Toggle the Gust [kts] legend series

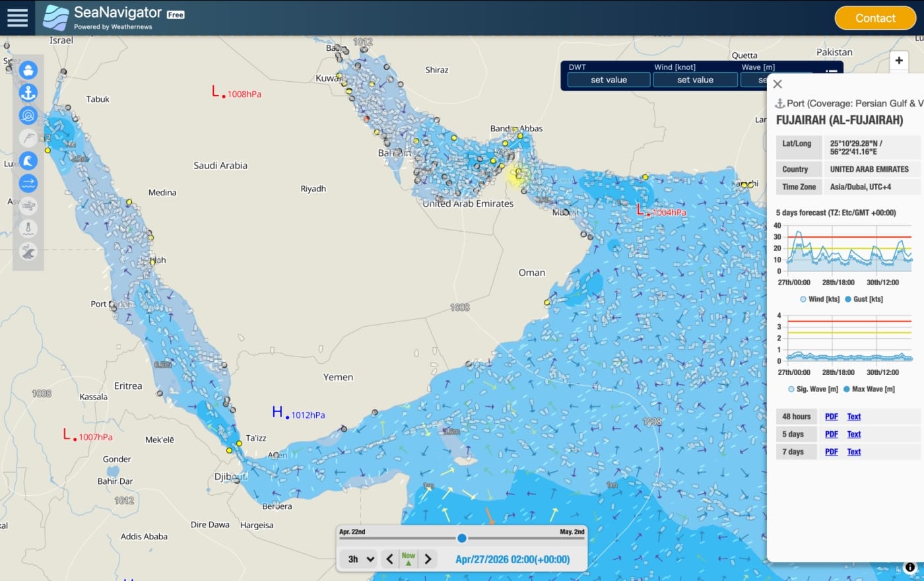click(864, 299)
